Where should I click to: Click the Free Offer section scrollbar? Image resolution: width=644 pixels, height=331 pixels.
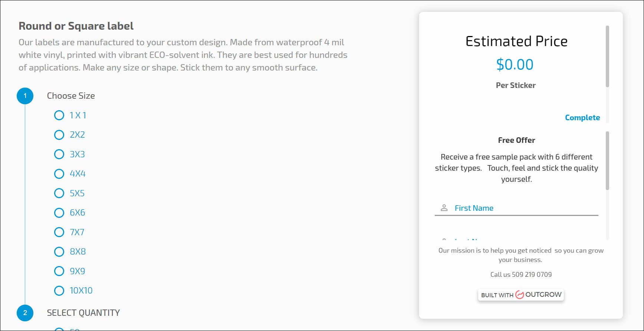click(607, 160)
